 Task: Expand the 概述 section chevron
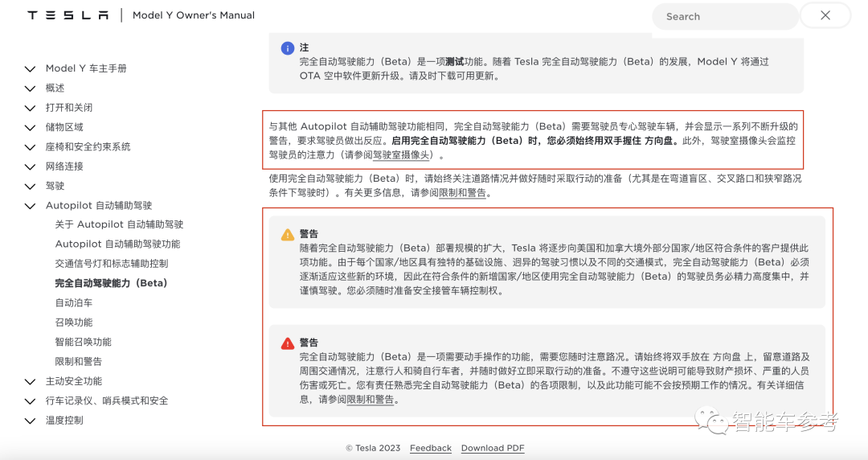pyautogui.click(x=30, y=88)
